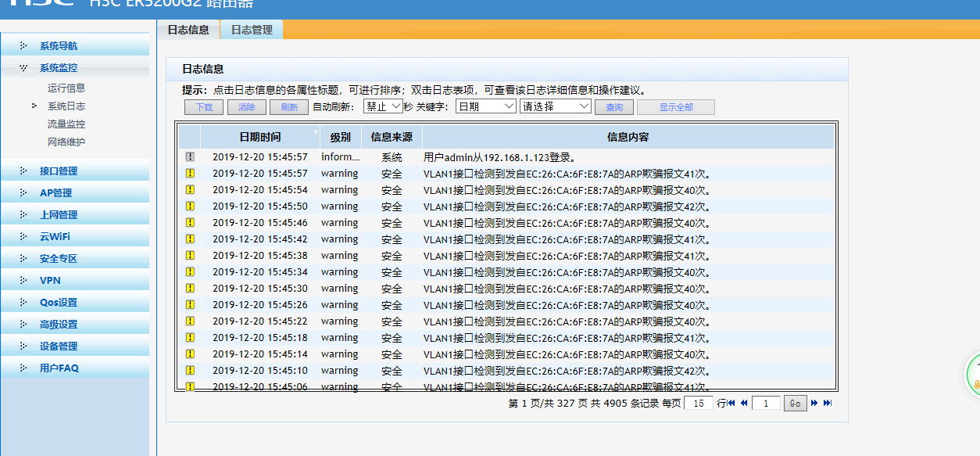Sort by the 信息内容 column header

tap(628, 137)
